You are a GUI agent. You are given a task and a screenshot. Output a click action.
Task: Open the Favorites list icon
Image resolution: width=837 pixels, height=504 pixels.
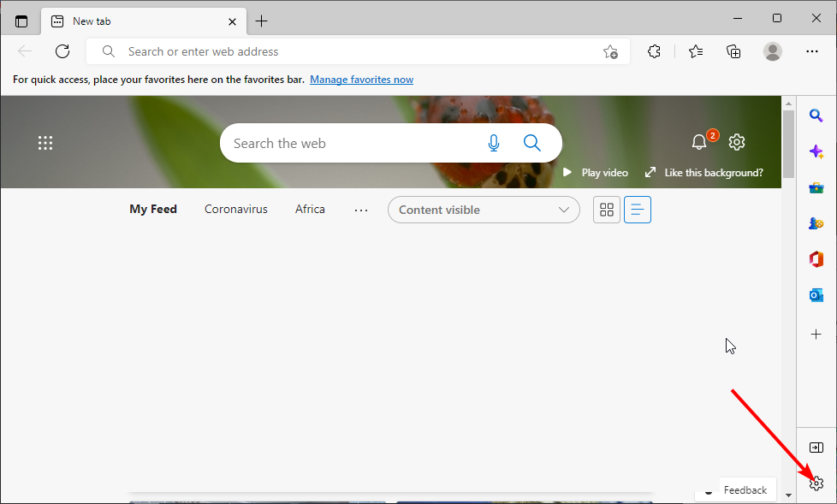(696, 51)
